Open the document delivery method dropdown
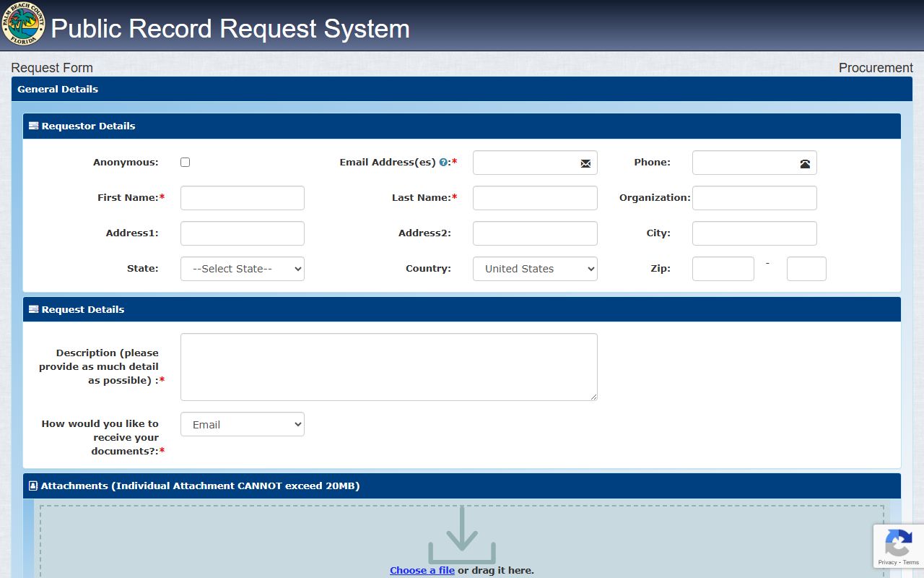 pos(243,424)
